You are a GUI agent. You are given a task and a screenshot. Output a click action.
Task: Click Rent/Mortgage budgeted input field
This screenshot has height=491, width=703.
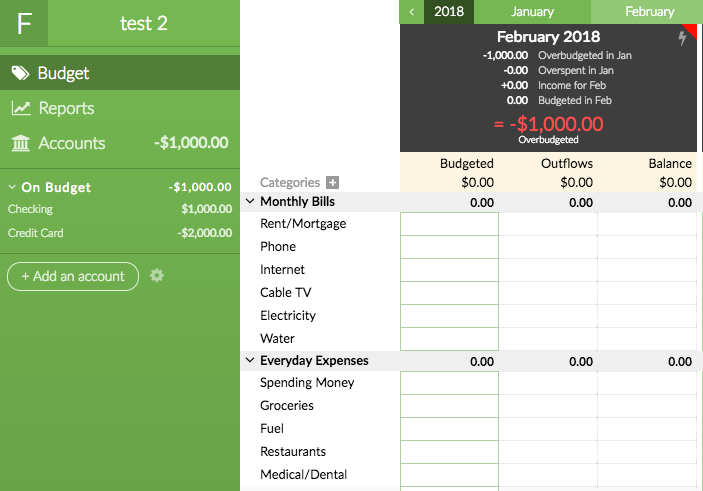(449, 224)
